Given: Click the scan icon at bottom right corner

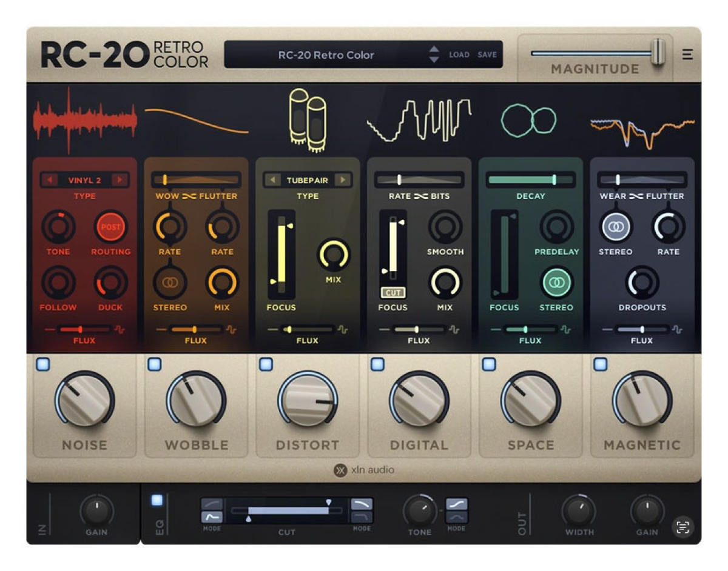Looking at the screenshot, I should click(683, 527).
